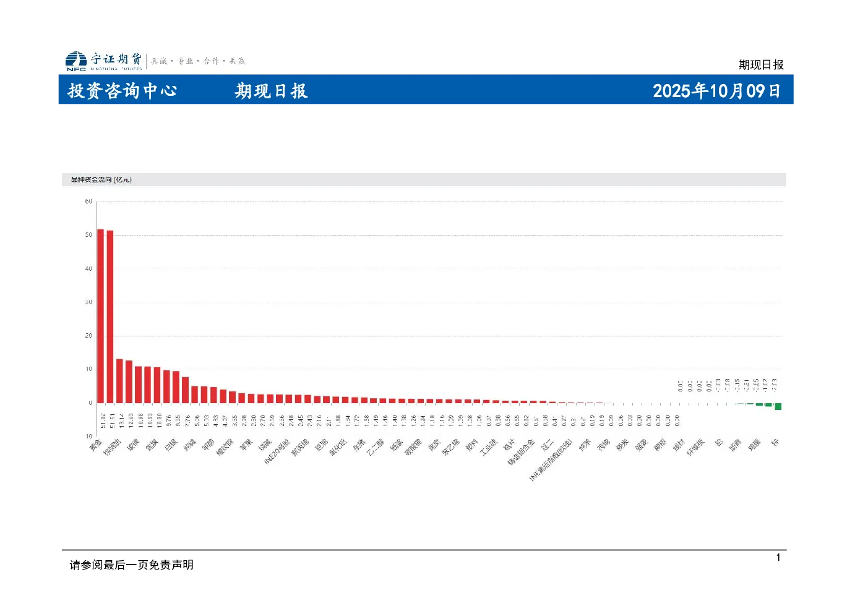The height and width of the screenshot is (614, 868).
Task: Click the category label 螺纹钢
Action: click(225, 447)
